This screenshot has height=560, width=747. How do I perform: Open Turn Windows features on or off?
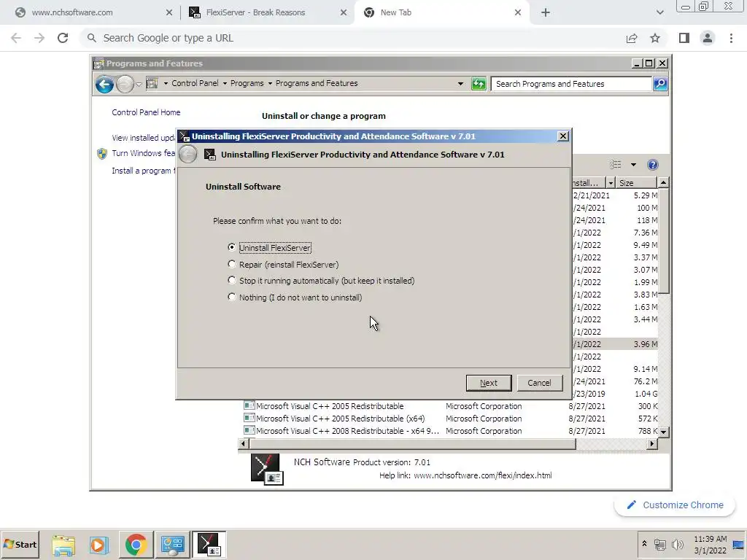(144, 153)
